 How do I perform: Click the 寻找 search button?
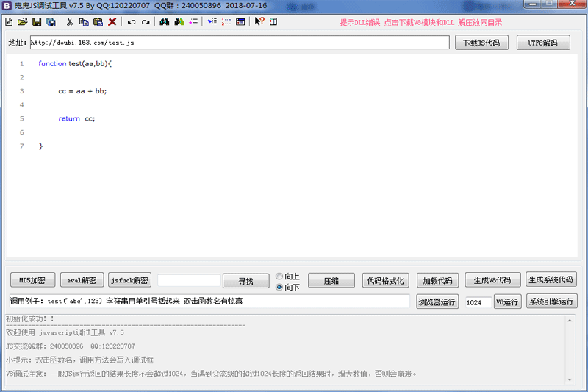pyautogui.click(x=246, y=281)
